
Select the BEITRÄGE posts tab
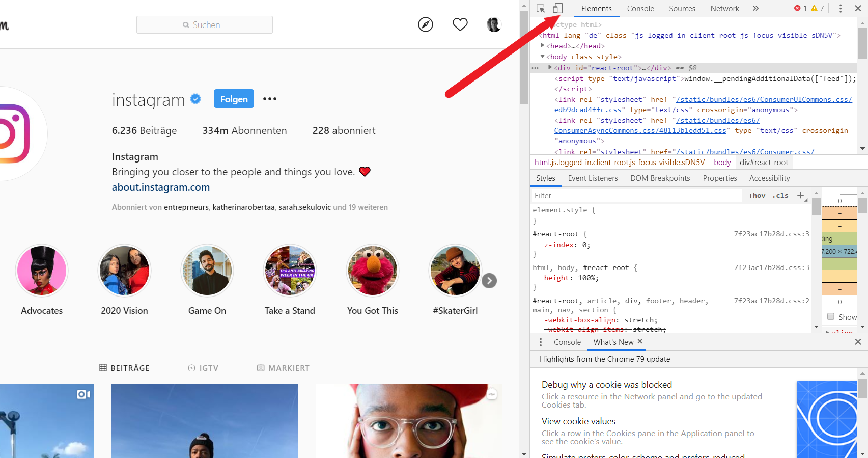tap(125, 368)
